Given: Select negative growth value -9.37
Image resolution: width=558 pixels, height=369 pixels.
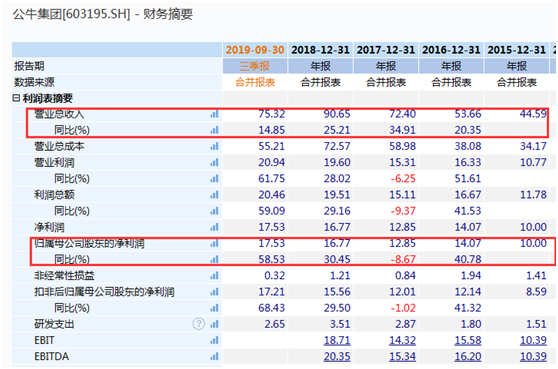Looking at the screenshot, I should 403,211.
